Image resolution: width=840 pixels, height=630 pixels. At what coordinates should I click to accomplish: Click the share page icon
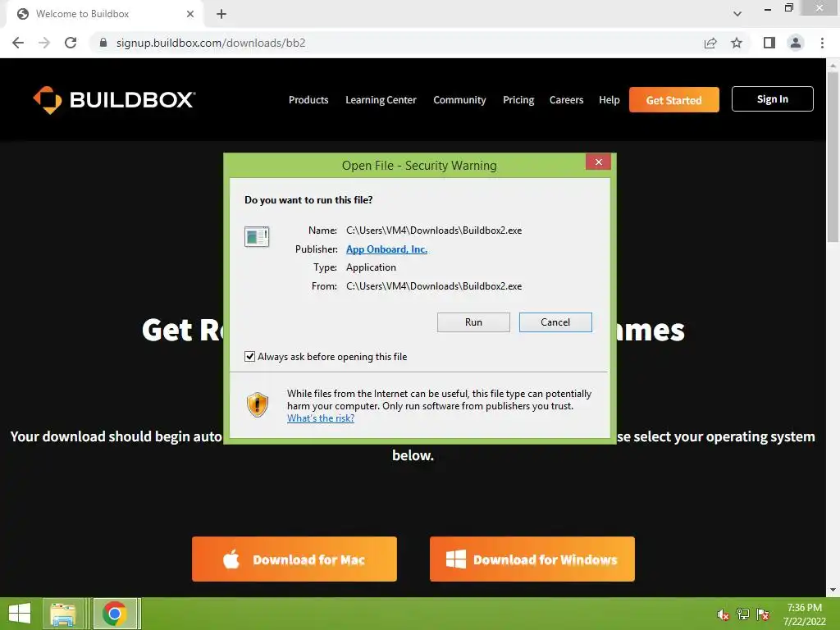pos(710,43)
